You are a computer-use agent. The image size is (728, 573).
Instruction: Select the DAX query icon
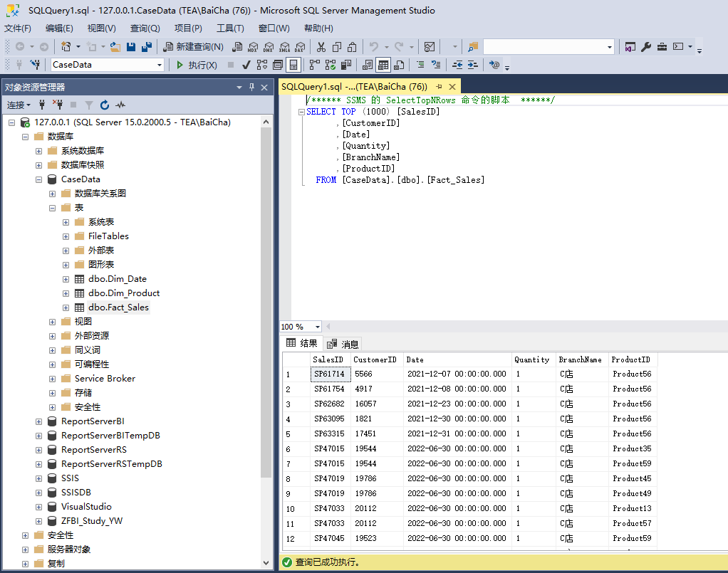pos(300,47)
